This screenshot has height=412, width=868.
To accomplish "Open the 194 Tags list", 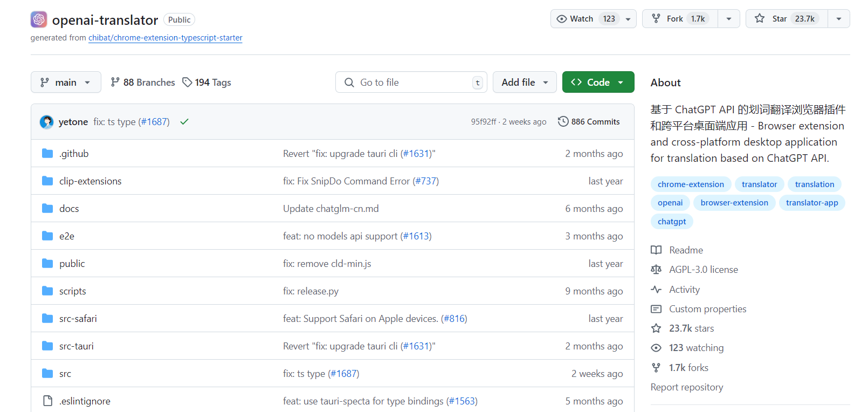I will click(206, 83).
